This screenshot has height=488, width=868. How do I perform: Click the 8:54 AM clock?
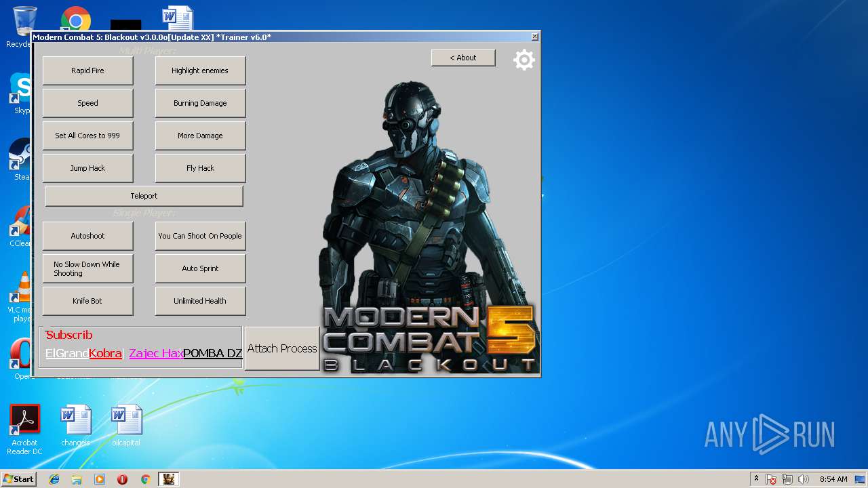coord(833,479)
